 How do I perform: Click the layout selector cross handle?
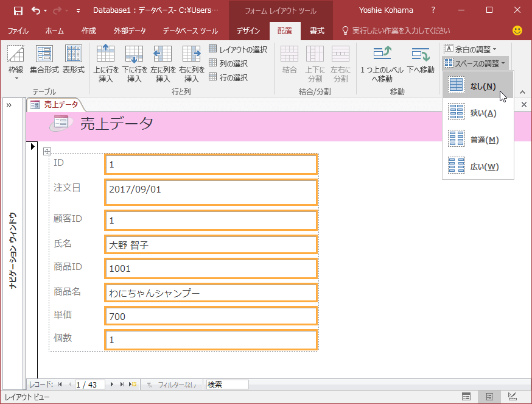pos(47,152)
